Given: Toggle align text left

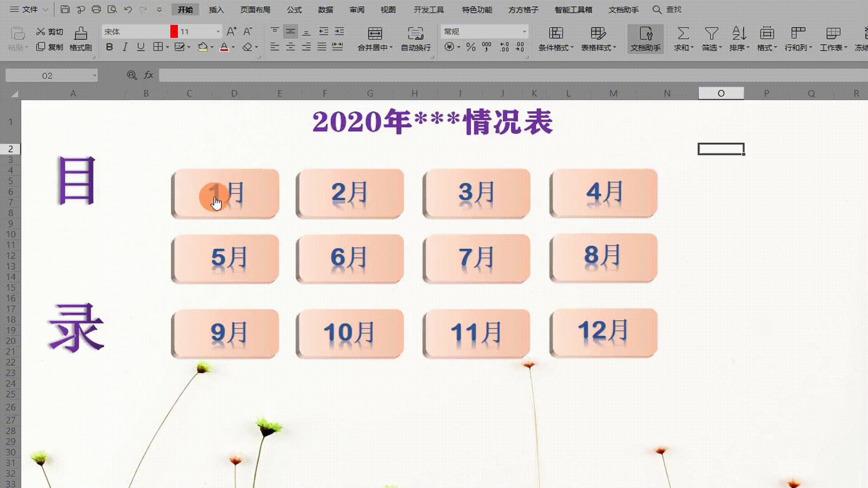Looking at the screenshot, I should coord(274,47).
